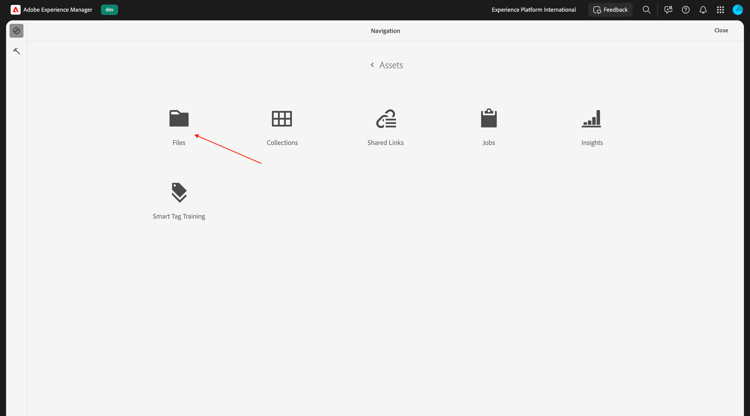750x416 pixels.
Task: Click Experience Platform International organization name
Action: [x=534, y=10]
